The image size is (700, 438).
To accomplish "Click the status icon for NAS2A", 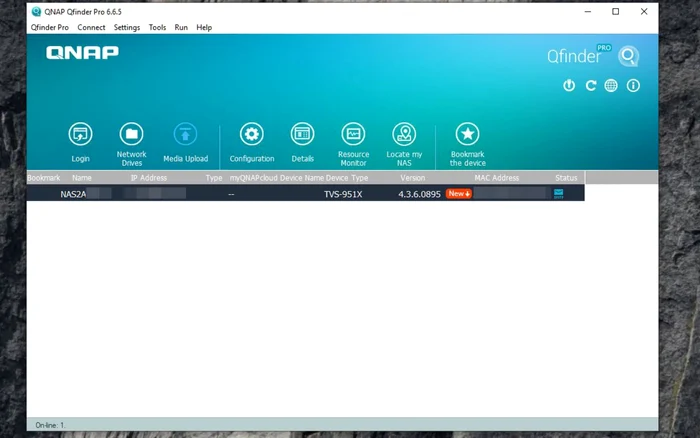I will tap(558, 194).
